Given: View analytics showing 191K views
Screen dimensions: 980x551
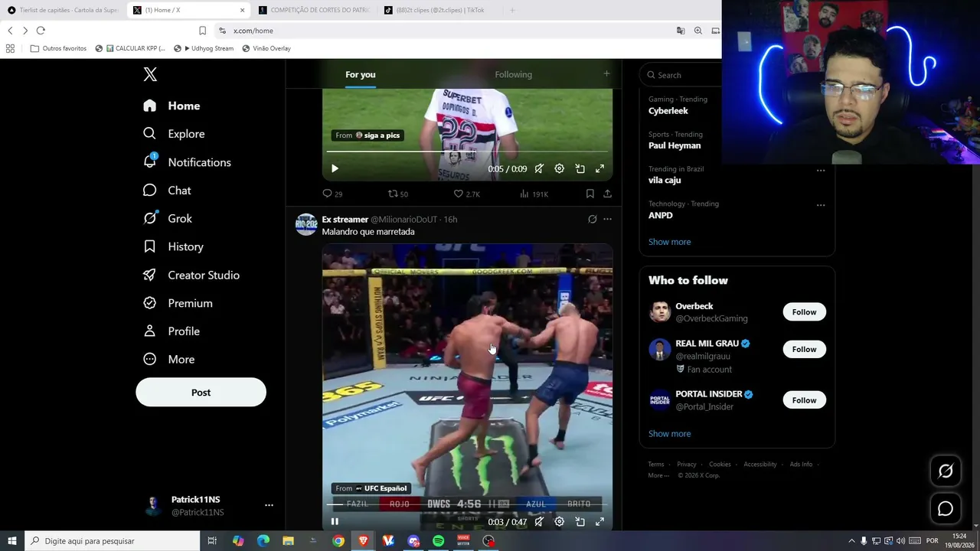Looking at the screenshot, I should tap(534, 194).
